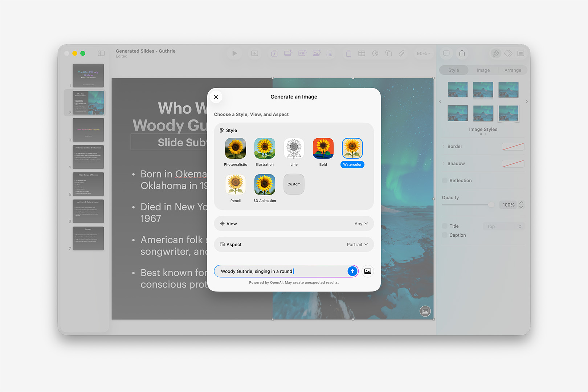This screenshot has width=588, height=392.
Task: Click the photo attachment icon beside the prompt
Action: click(367, 271)
